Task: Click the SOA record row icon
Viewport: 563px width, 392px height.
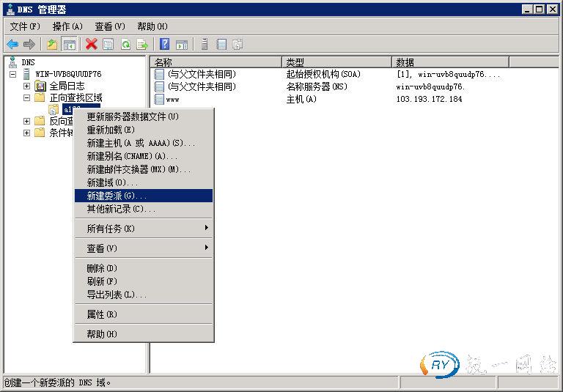Action: point(158,74)
